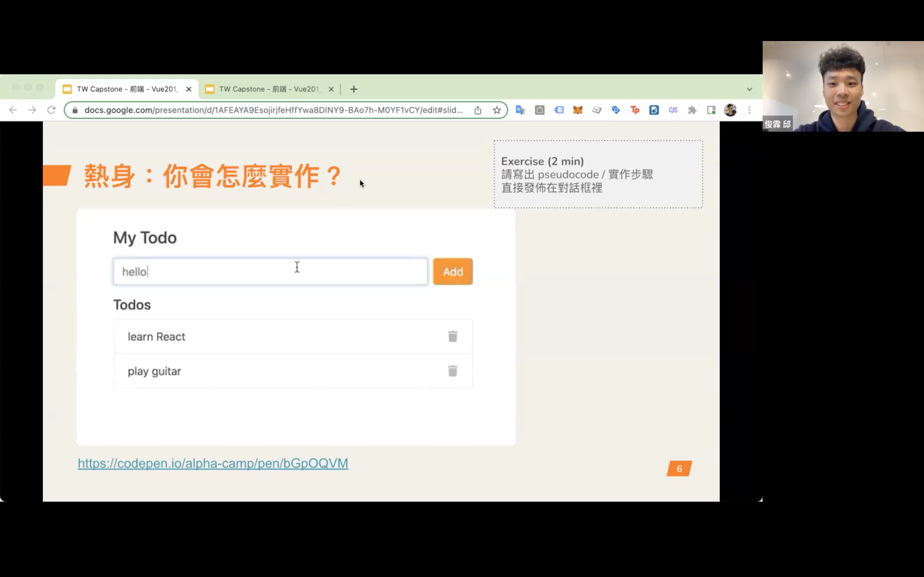Click the todo text input field

tap(270, 272)
